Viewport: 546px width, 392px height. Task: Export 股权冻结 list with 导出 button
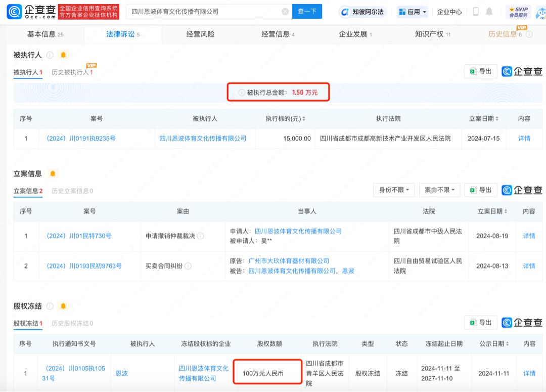pyautogui.click(x=481, y=322)
